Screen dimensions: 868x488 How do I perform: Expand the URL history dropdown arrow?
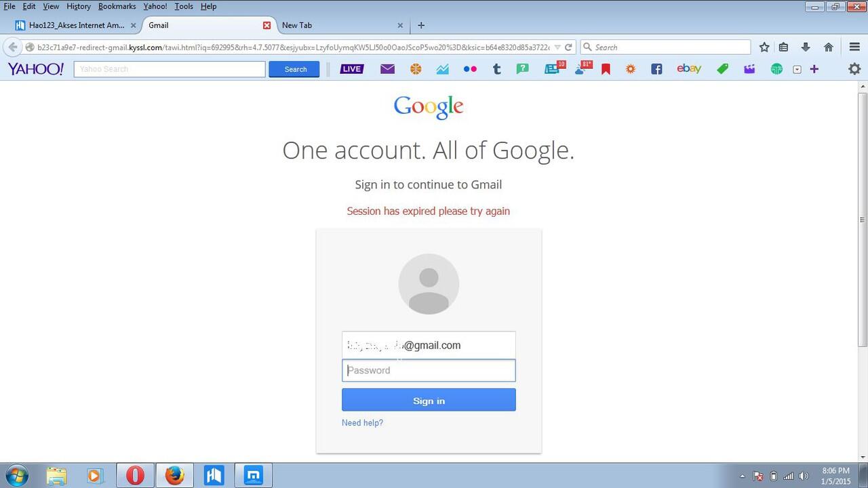[557, 47]
